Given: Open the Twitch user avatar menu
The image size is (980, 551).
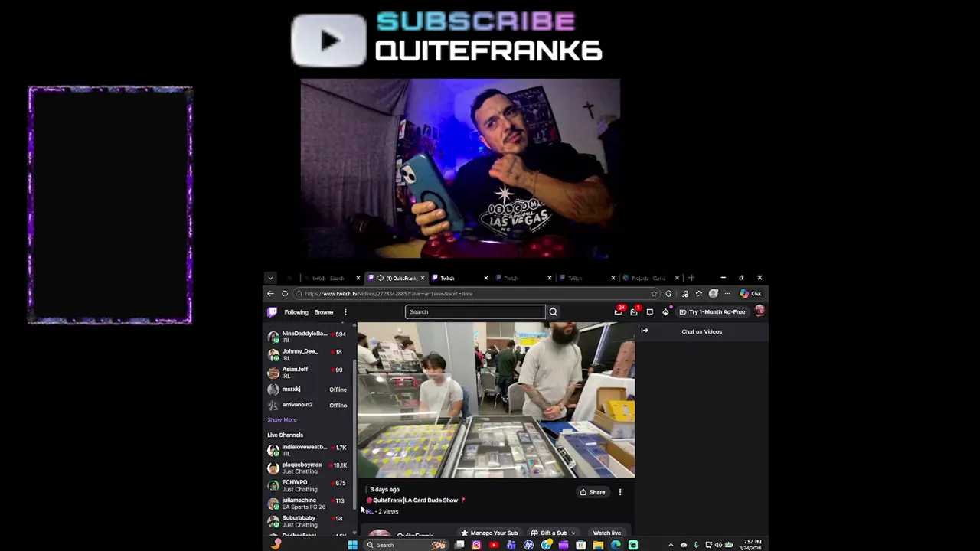Looking at the screenshot, I should [x=759, y=311].
